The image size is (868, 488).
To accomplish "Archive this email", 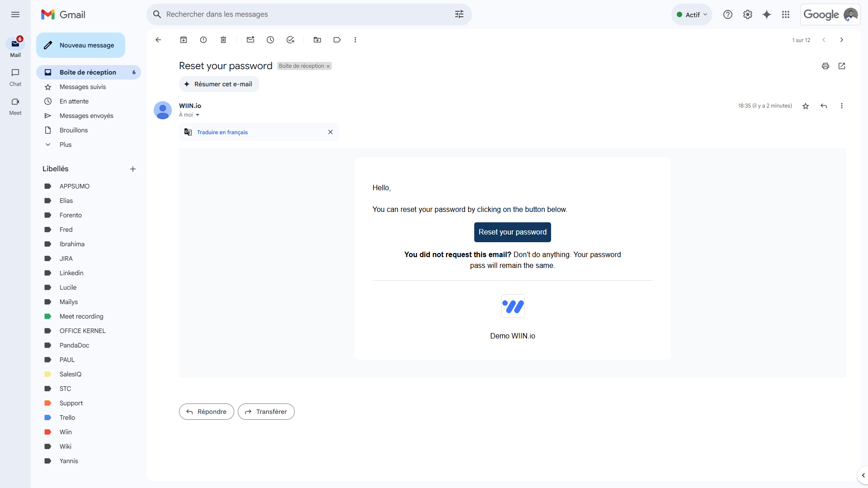I will [x=184, y=40].
